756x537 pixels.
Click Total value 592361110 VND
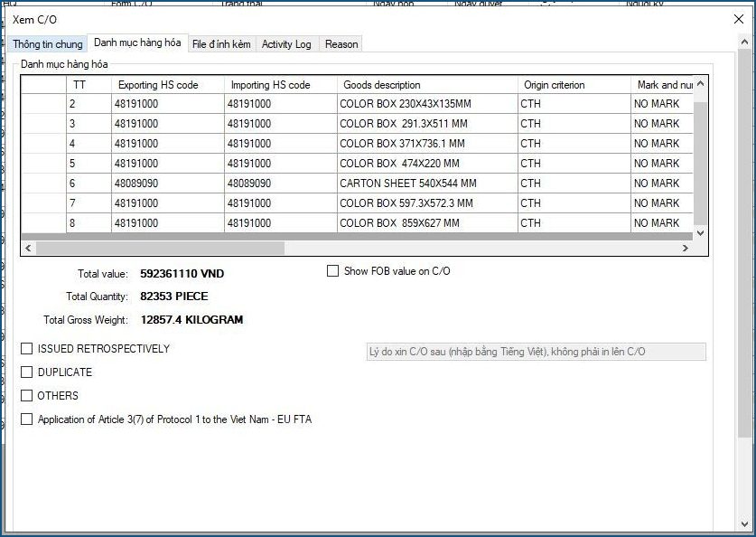tap(182, 274)
